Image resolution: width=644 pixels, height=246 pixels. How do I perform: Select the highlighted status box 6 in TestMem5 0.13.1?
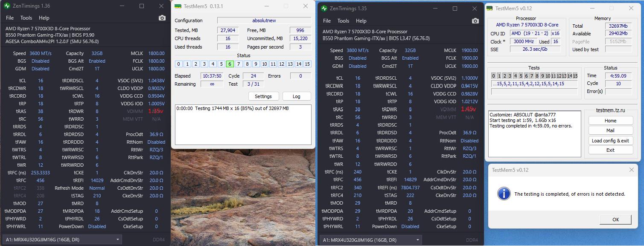tap(230, 64)
